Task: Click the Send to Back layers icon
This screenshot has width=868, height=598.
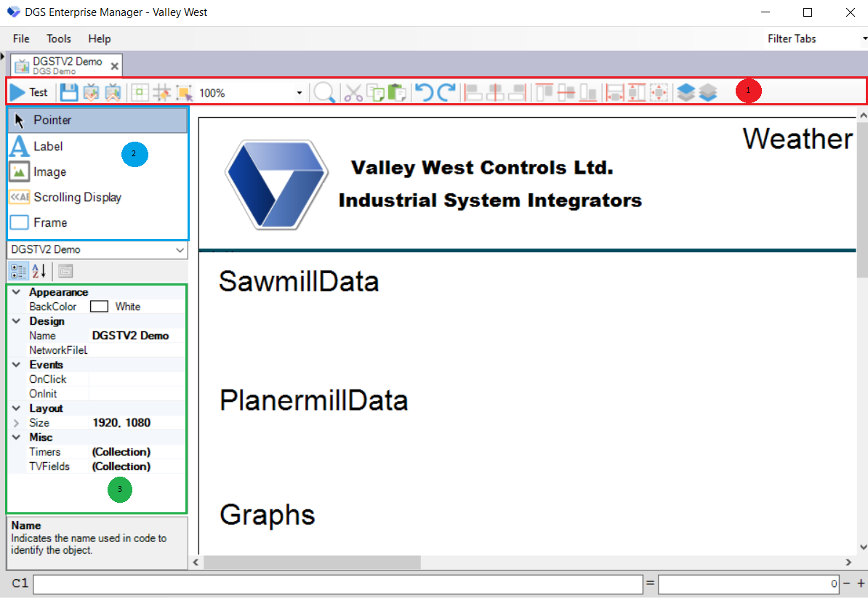Action: coord(708,92)
